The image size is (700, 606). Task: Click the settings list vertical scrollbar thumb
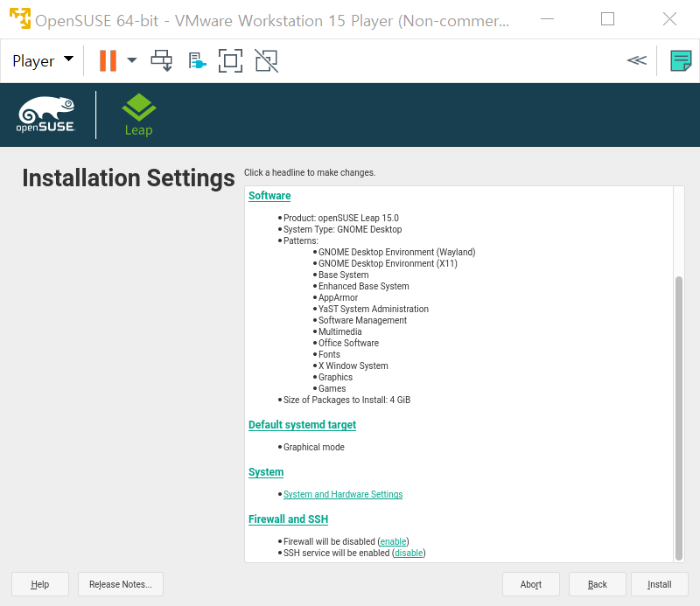(x=679, y=418)
